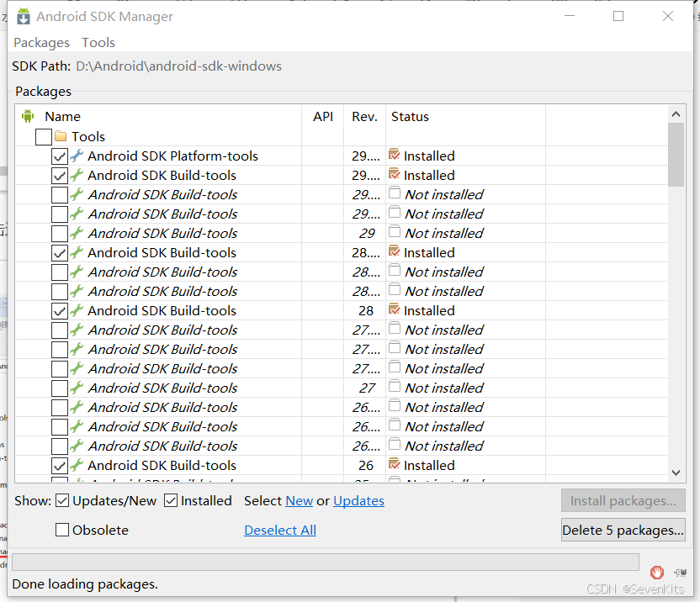Click the API column header

[x=323, y=117]
